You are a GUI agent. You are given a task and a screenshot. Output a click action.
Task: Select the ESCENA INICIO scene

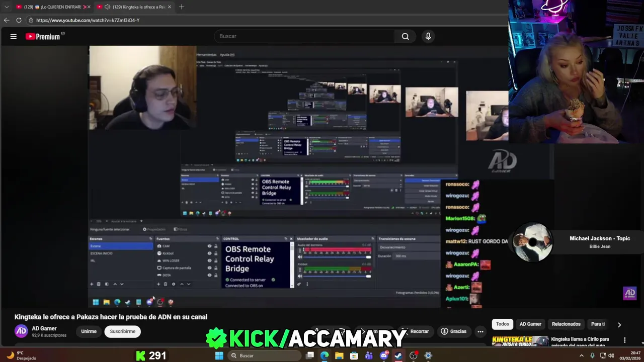(x=121, y=253)
